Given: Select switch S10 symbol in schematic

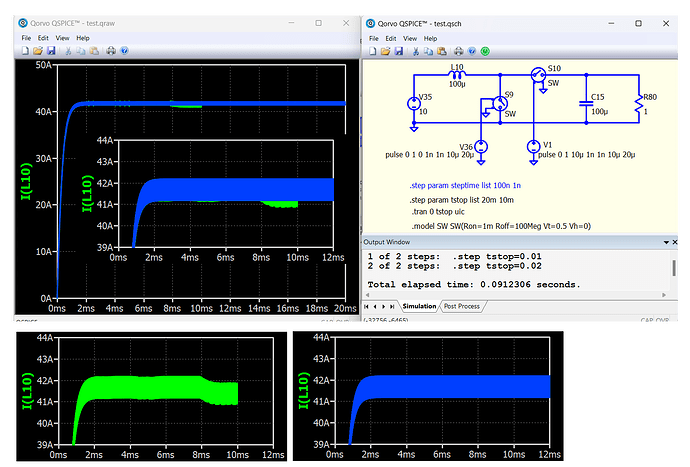Looking at the screenshot, I should point(538,75).
